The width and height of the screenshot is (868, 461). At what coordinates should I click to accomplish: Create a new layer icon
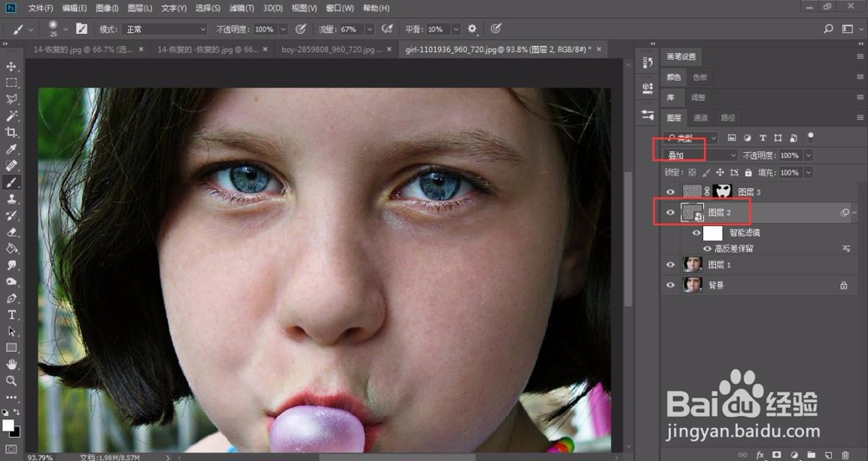828,455
